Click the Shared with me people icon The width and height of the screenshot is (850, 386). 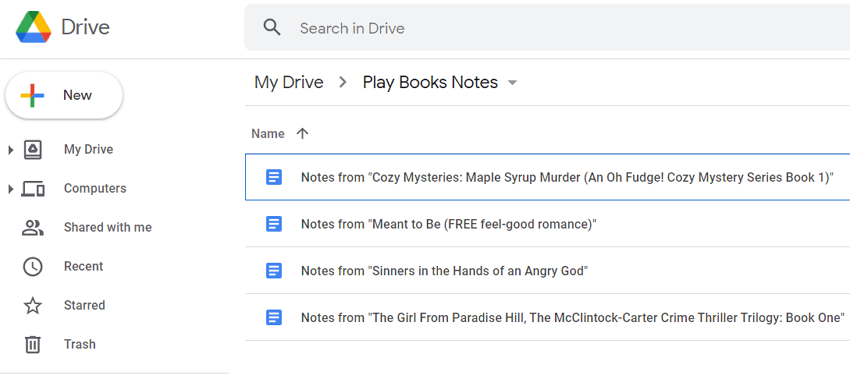click(x=33, y=228)
